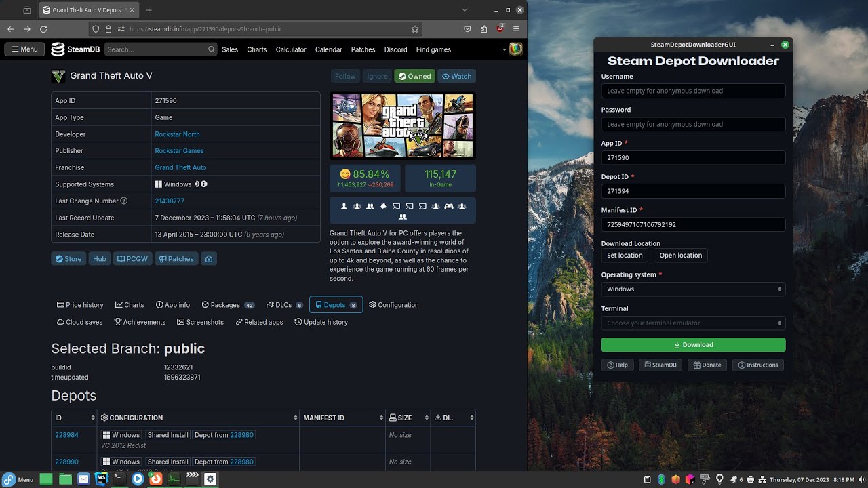Click the Username input field

(693, 91)
